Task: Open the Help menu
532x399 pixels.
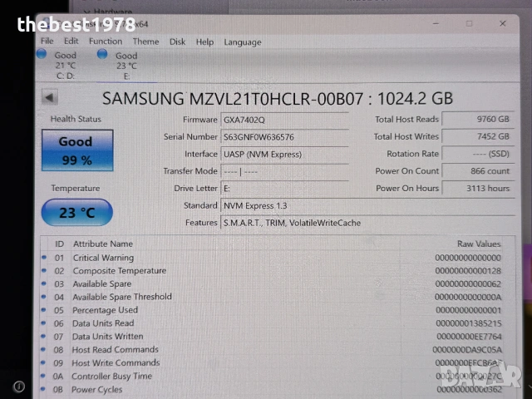Action: click(205, 42)
